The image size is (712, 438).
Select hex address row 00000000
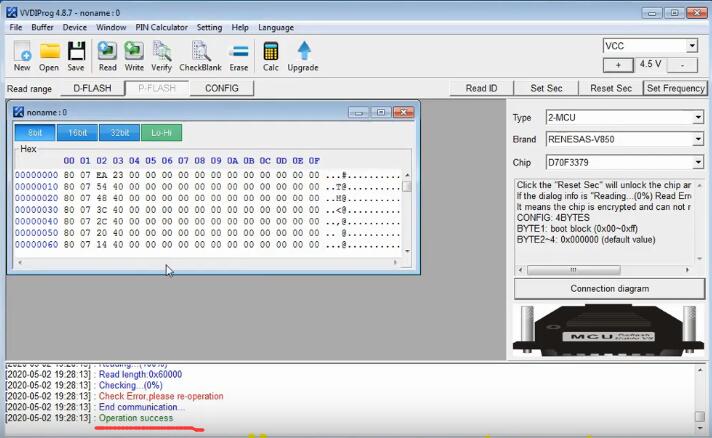[36, 175]
